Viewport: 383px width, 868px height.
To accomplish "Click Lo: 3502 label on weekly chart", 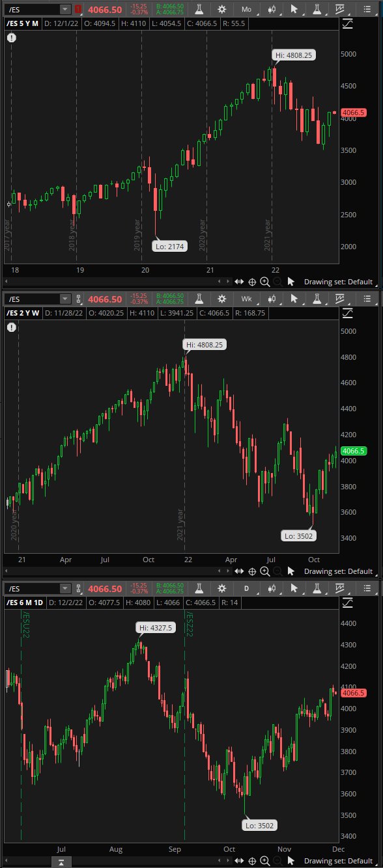I will (300, 536).
